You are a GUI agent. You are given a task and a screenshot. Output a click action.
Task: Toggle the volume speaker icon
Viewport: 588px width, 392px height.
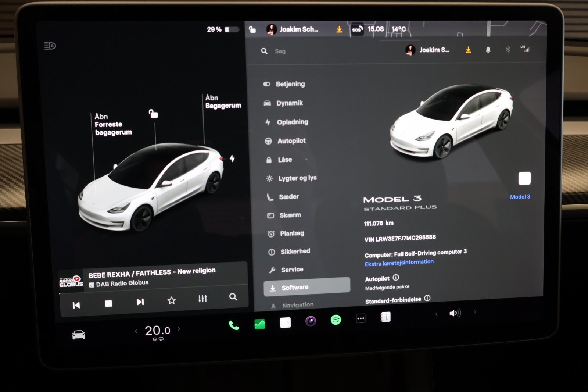coord(455,313)
